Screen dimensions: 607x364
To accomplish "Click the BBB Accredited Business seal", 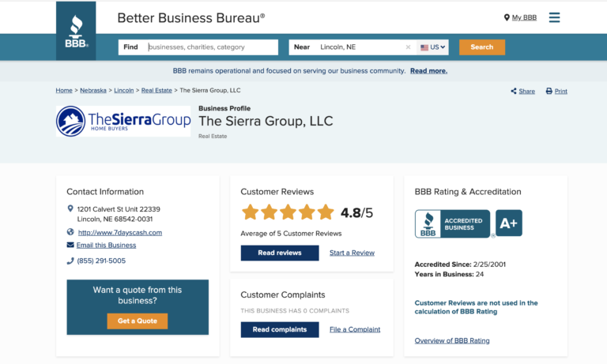I will click(452, 223).
